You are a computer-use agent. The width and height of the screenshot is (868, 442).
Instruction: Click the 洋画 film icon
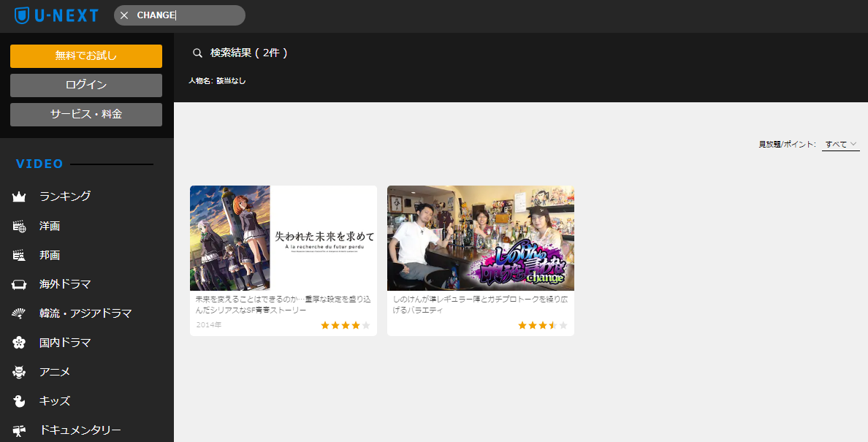point(20,226)
